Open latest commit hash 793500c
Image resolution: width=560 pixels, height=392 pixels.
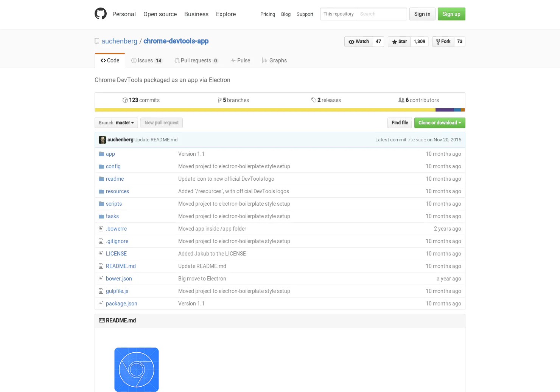(417, 140)
